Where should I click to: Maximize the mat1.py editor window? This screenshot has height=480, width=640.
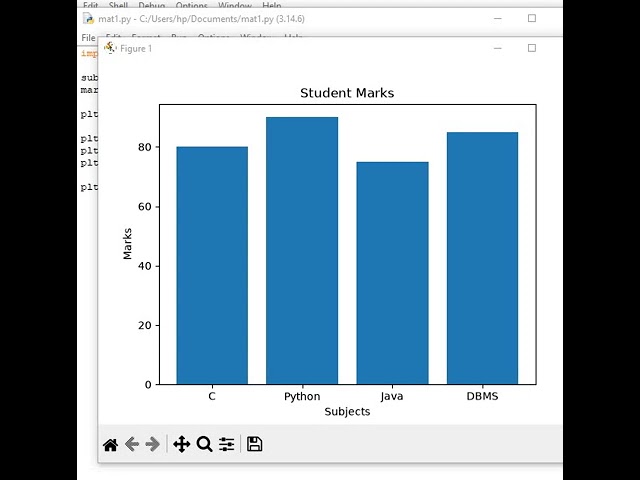(x=532, y=18)
